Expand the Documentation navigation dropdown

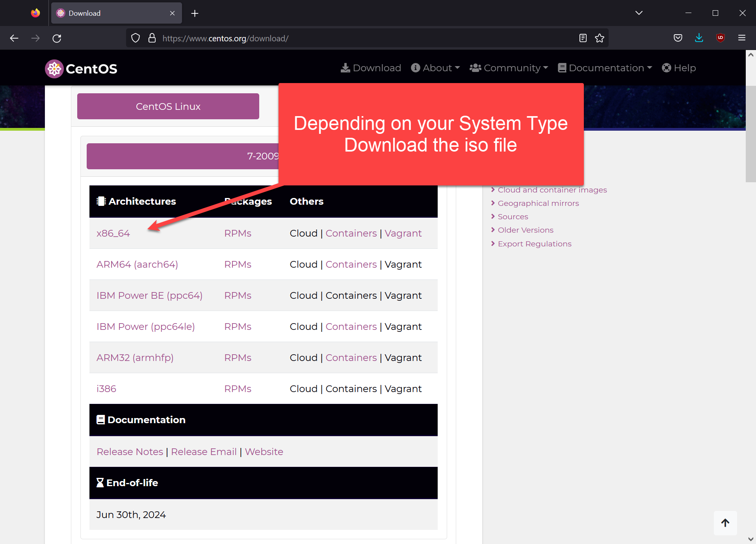(x=605, y=68)
